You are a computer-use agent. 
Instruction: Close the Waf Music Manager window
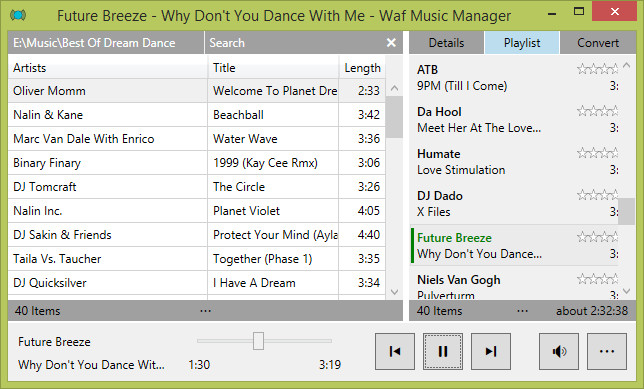pyautogui.click(x=615, y=12)
